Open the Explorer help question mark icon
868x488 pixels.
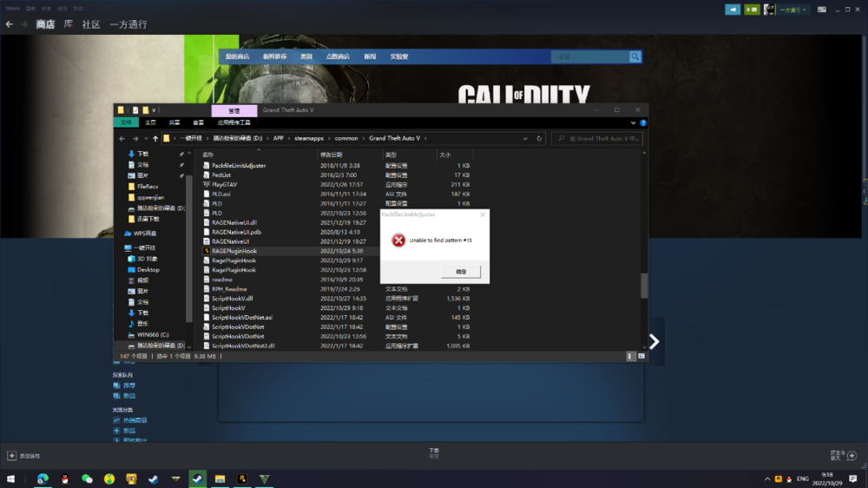coord(642,123)
